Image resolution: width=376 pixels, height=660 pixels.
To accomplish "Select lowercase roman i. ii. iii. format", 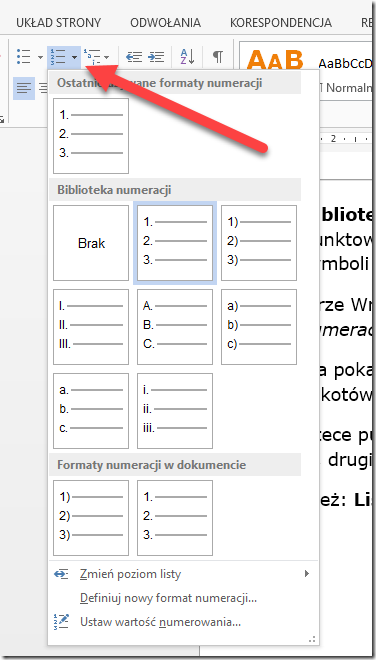I will coord(175,411).
